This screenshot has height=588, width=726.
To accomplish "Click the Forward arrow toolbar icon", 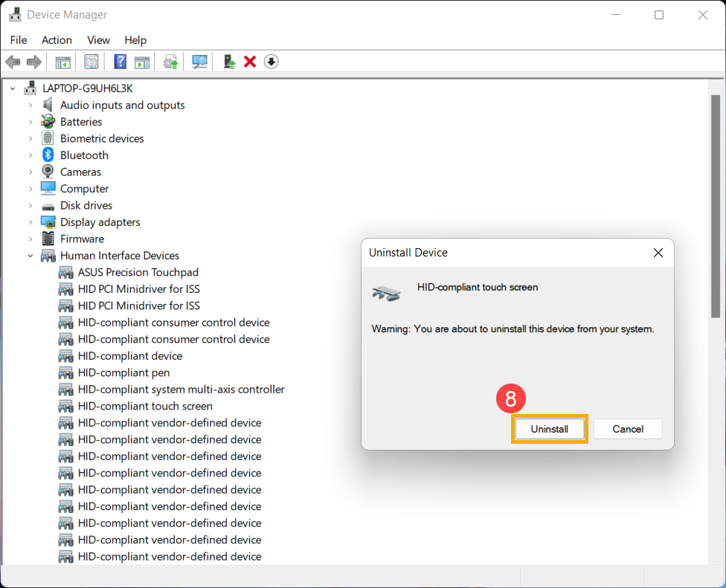I will pos(34,62).
